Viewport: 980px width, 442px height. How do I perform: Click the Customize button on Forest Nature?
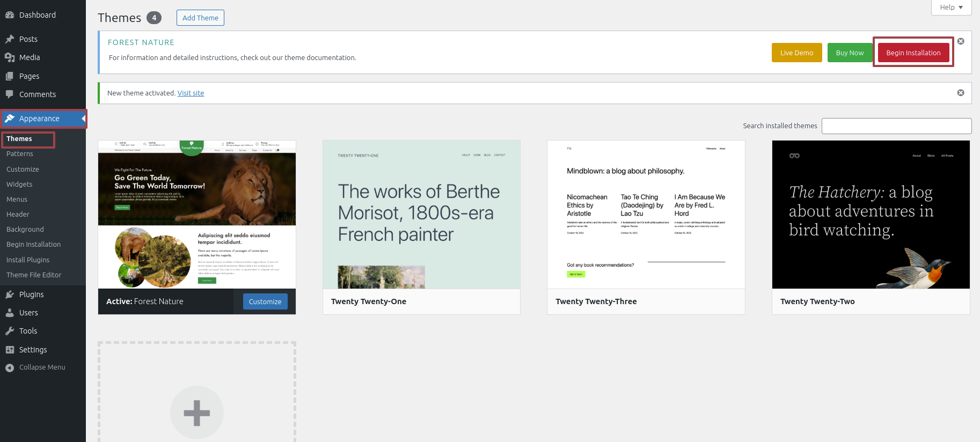tap(265, 301)
